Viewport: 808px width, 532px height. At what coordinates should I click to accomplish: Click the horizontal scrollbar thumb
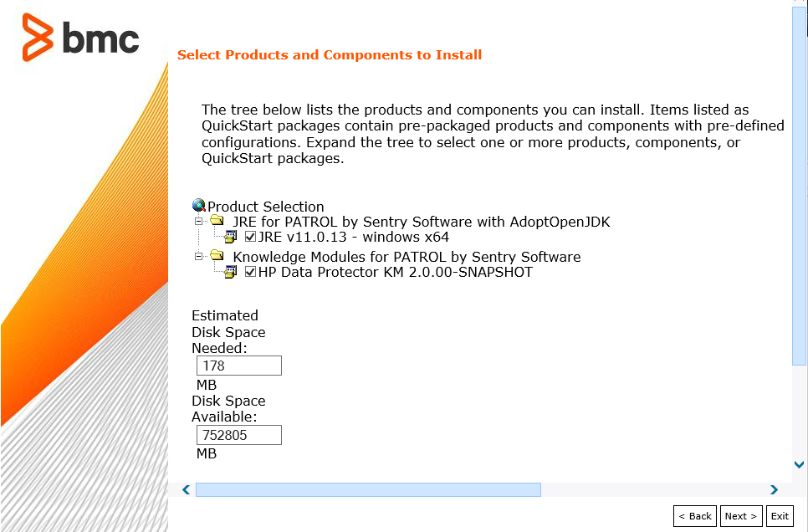pos(368,490)
